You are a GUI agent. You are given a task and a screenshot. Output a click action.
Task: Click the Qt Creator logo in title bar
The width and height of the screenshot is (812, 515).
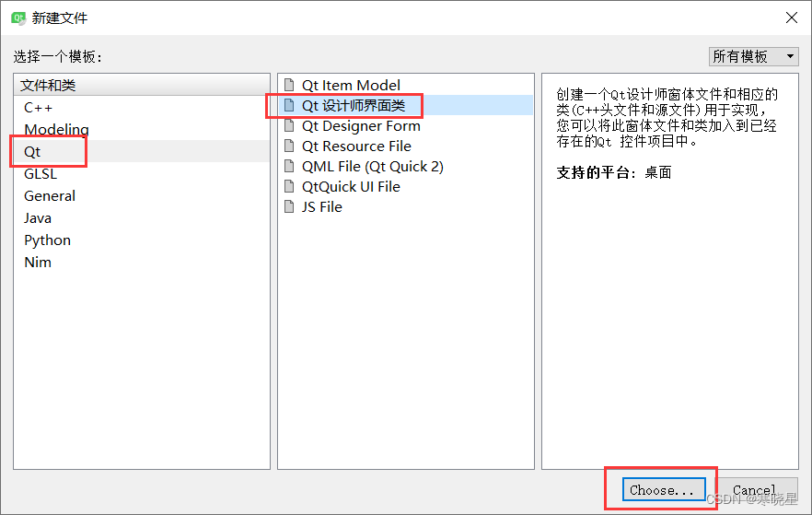[18, 18]
